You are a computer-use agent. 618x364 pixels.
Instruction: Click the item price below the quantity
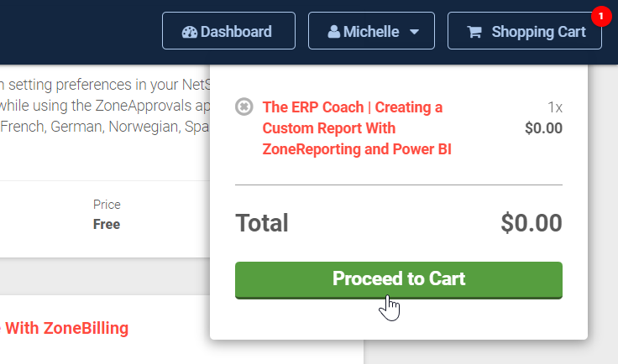[543, 128]
